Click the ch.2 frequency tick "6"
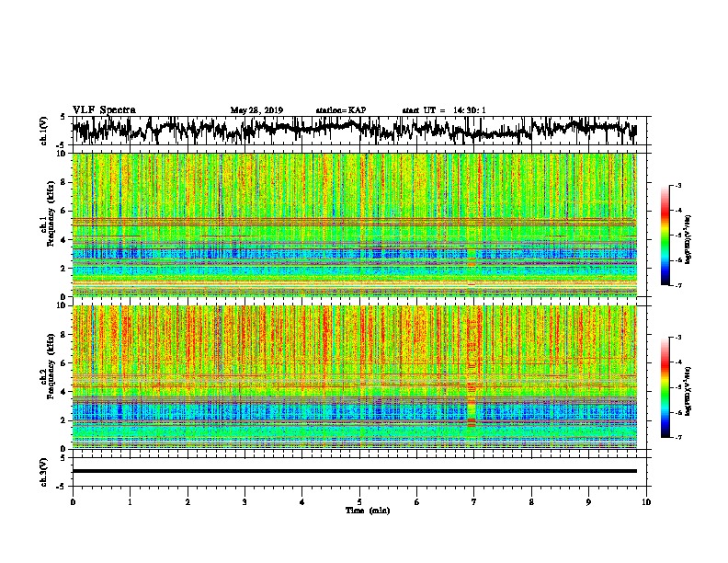The width and height of the screenshot is (728, 563). 64,363
